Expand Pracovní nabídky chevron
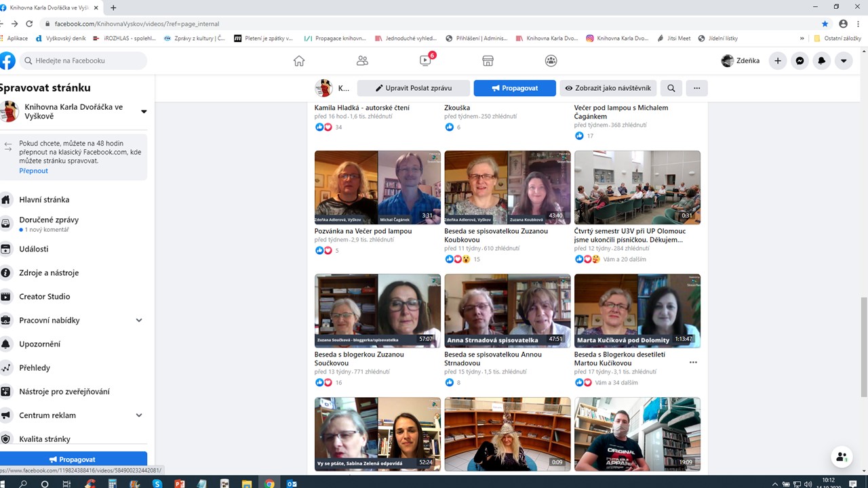The height and width of the screenshot is (488, 868). point(139,320)
